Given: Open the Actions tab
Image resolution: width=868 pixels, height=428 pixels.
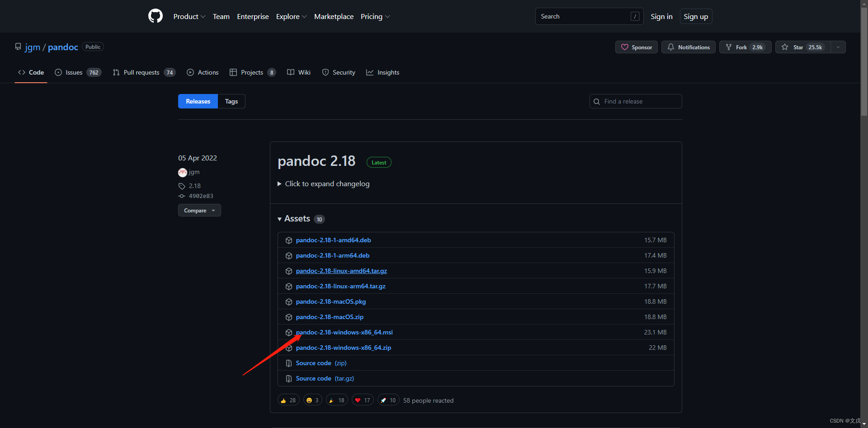Looking at the screenshot, I should (203, 72).
